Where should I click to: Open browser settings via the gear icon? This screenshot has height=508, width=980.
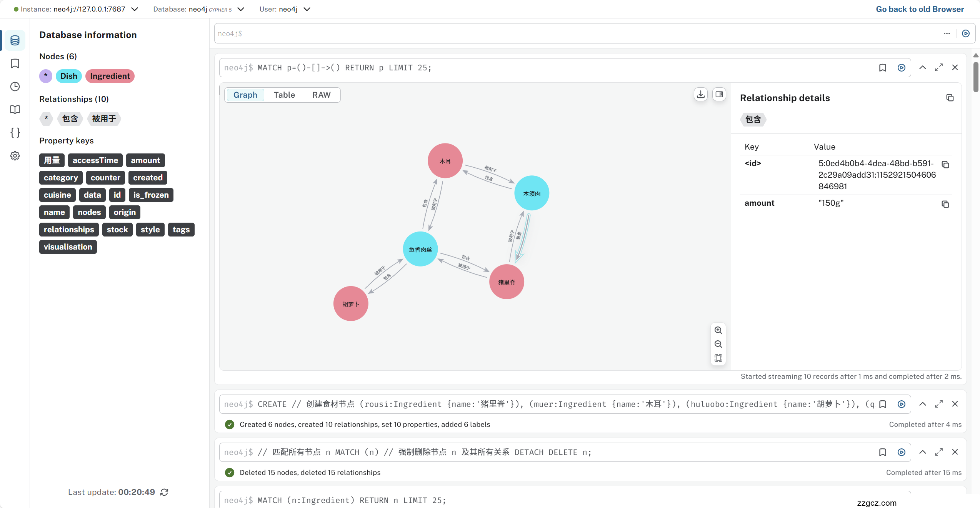[x=15, y=156]
